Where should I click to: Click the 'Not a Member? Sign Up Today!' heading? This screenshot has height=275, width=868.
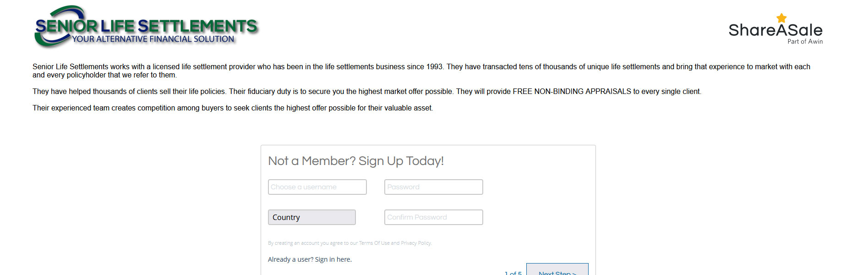tap(356, 161)
